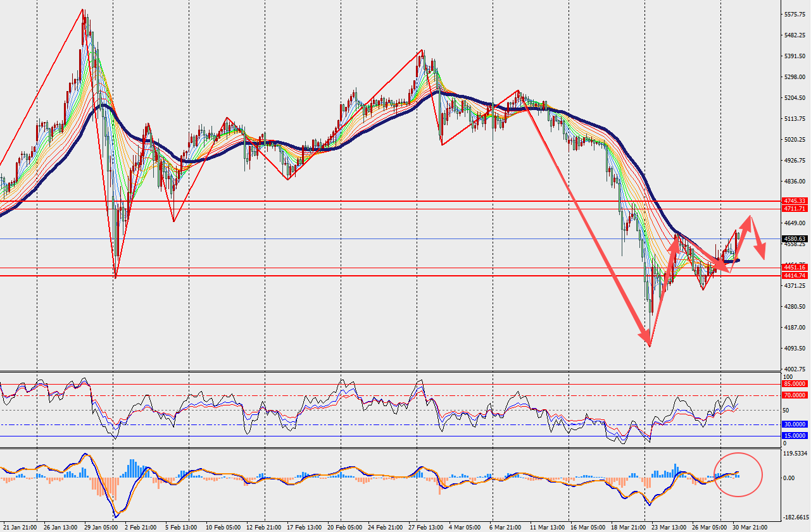Select the 30.0000 blue indicator level label

[x=794, y=424]
